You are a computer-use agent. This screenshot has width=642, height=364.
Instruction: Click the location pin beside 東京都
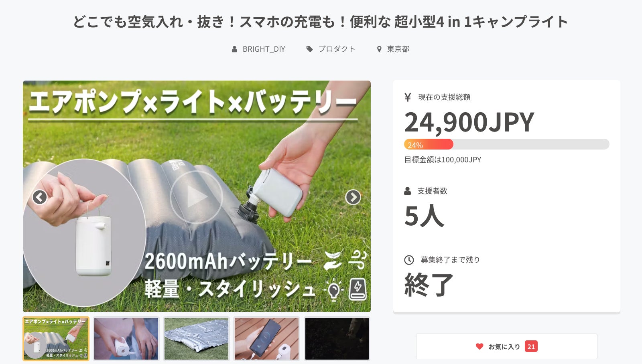(x=379, y=49)
